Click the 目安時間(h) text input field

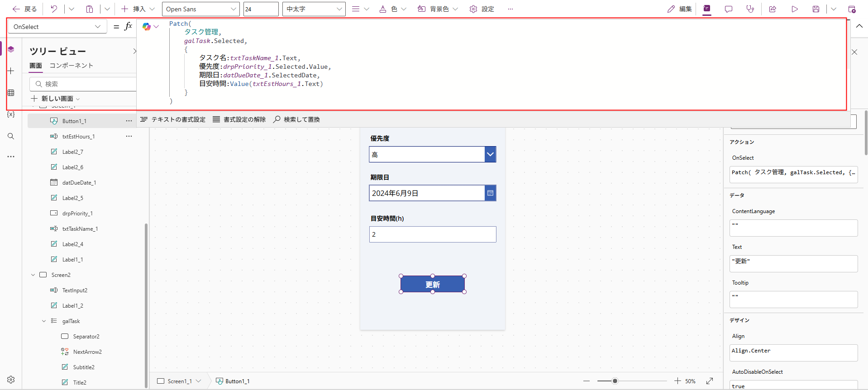tap(432, 234)
